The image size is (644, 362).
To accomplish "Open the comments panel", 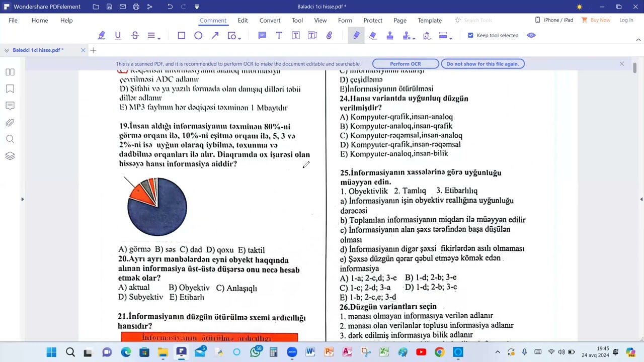I will [10, 106].
